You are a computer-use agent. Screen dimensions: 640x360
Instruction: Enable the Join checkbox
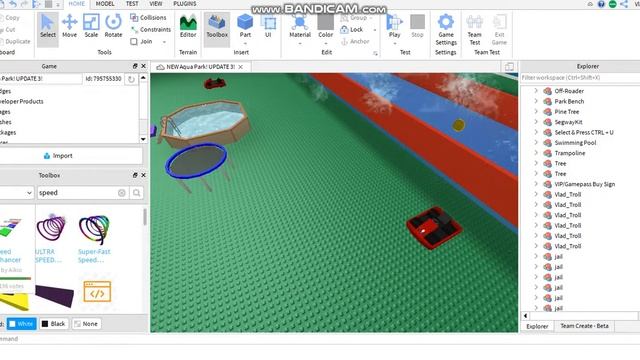[x=134, y=41]
